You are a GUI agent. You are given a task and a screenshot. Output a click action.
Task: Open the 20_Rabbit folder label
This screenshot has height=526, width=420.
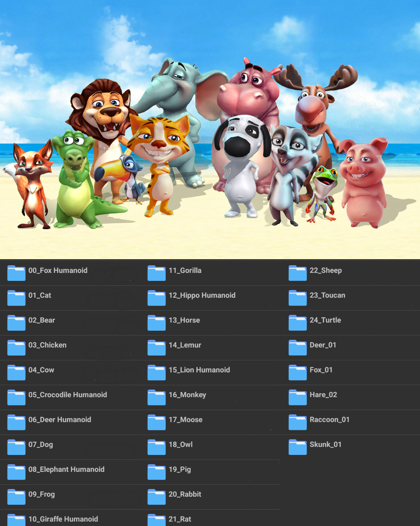tap(185, 494)
